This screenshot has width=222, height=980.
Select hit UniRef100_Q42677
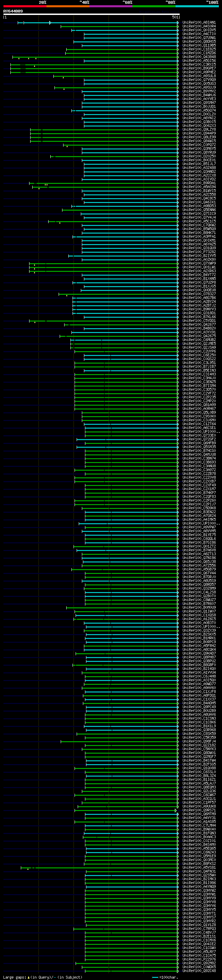point(199,324)
